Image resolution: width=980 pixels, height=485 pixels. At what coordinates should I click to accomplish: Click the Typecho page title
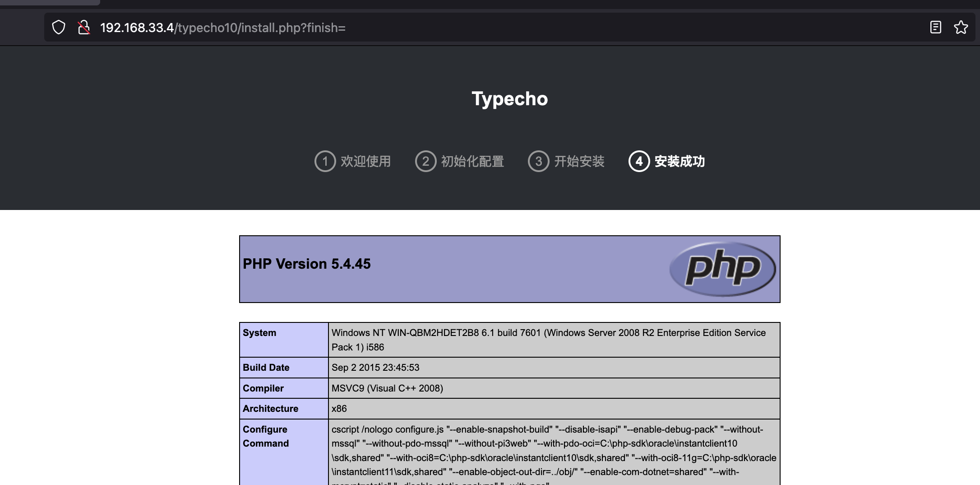coord(509,99)
